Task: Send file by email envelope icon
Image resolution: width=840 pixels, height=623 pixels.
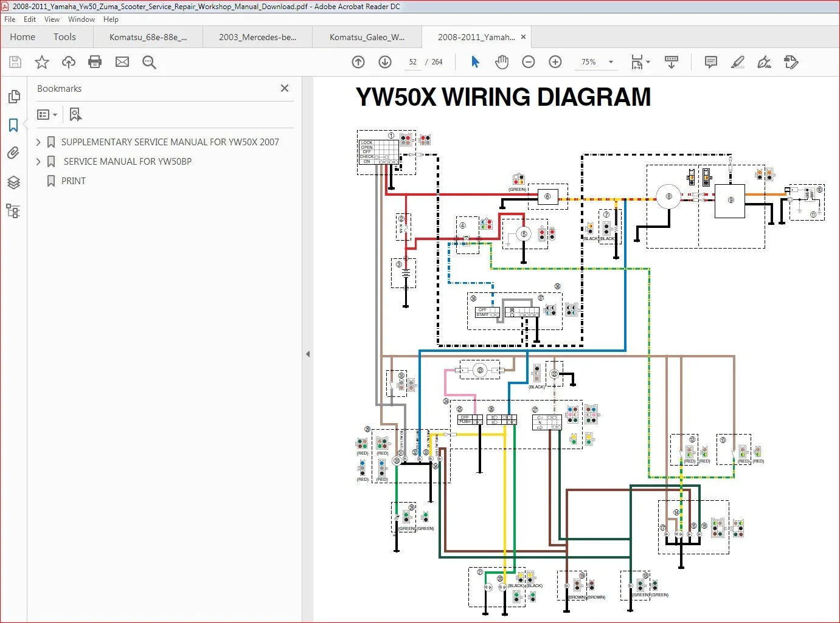Action: [x=122, y=62]
